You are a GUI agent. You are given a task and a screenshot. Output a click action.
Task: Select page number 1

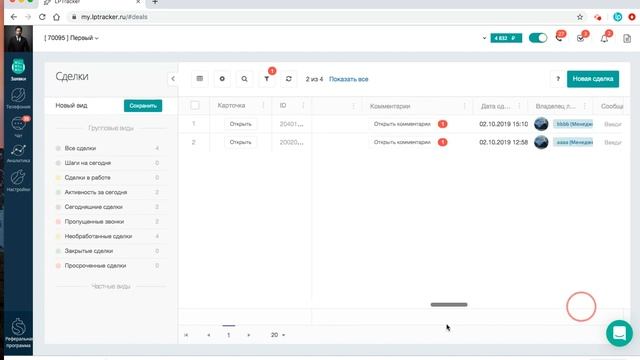[x=229, y=335]
